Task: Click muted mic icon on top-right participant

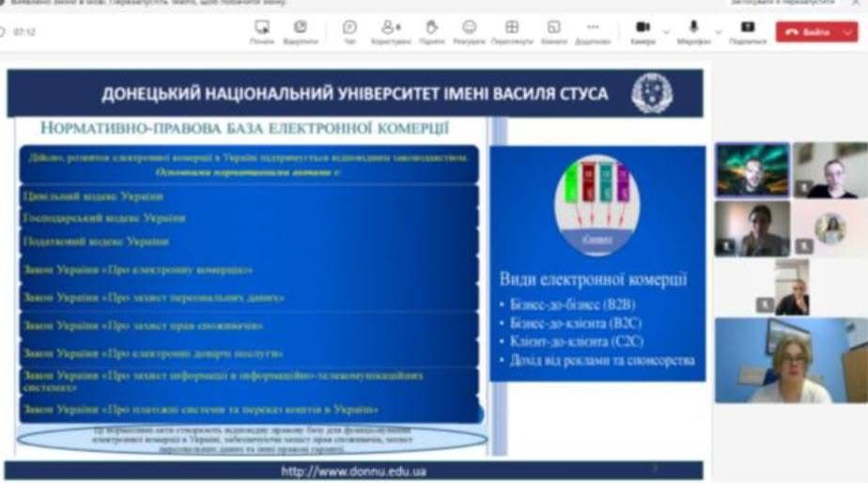Action: 805,188
